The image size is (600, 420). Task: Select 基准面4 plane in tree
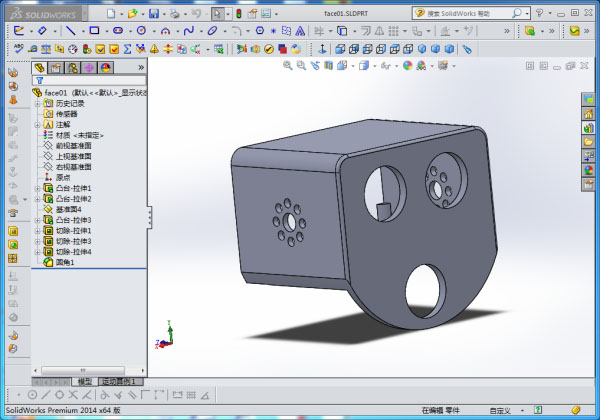point(62,209)
